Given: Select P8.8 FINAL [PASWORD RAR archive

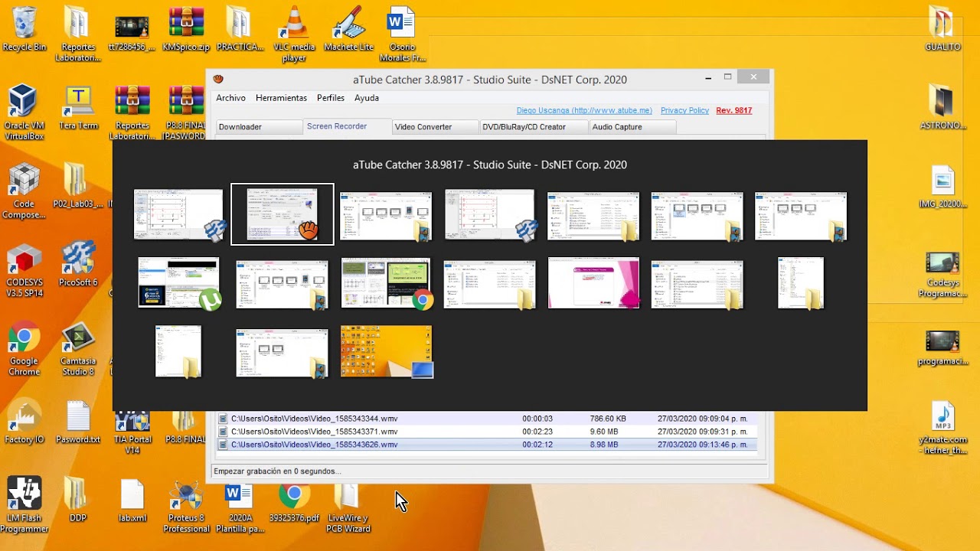Looking at the screenshot, I should [x=186, y=112].
